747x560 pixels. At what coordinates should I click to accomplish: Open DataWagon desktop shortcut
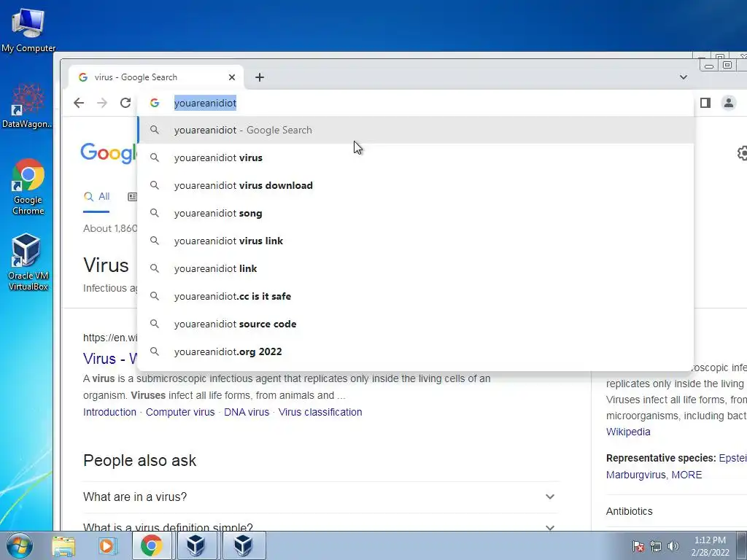click(x=27, y=106)
